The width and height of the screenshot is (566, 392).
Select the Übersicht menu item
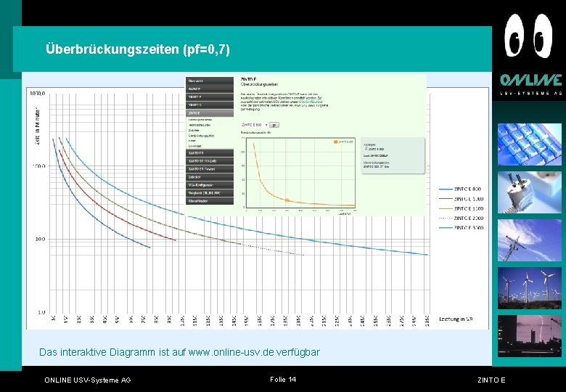point(210,81)
